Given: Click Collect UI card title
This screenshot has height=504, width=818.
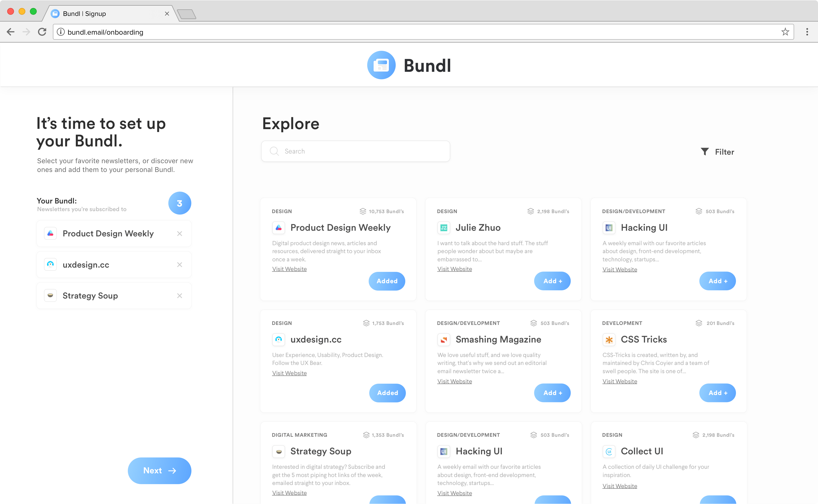Looking at the screenshot, I should coord(642,451).
